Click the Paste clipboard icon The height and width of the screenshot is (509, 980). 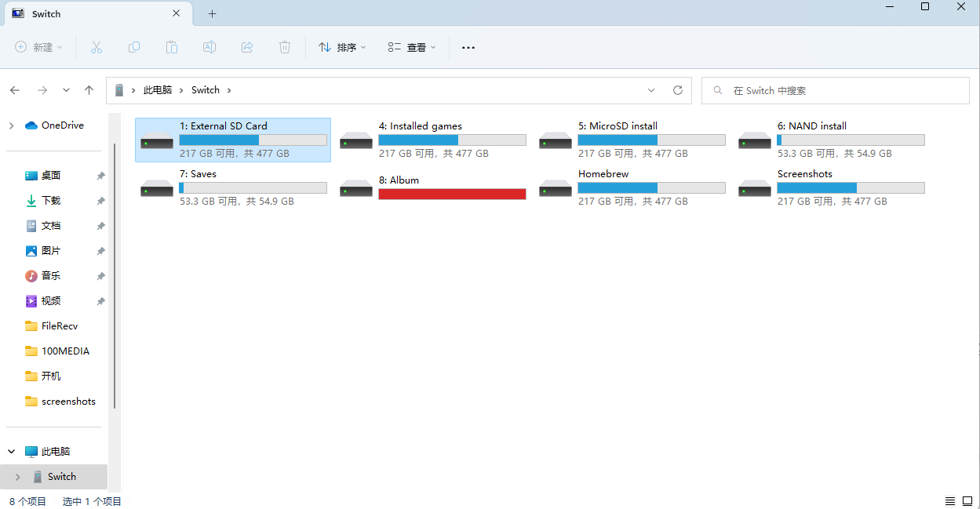pos(172,48)
